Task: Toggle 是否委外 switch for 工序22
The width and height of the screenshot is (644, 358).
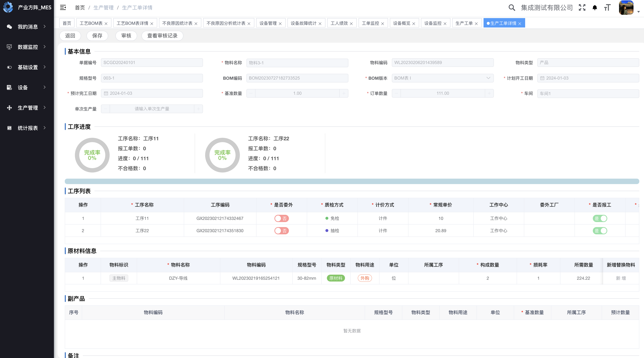Action: 281,231
